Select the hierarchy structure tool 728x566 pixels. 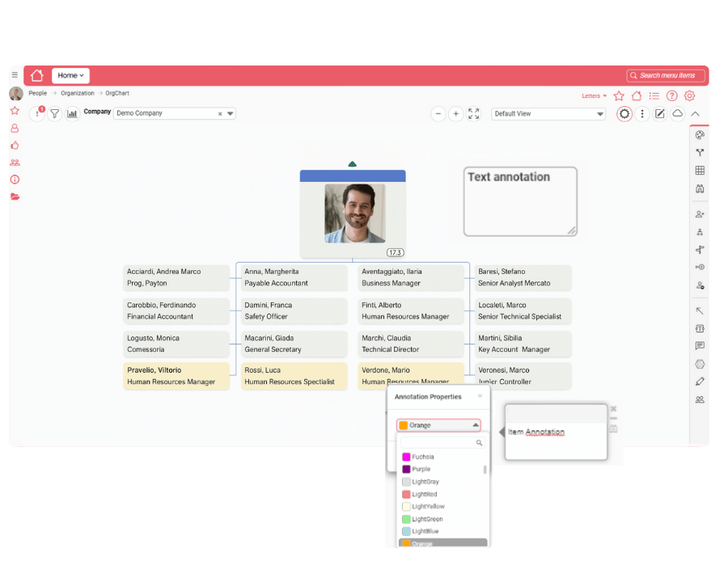point(700,232)
